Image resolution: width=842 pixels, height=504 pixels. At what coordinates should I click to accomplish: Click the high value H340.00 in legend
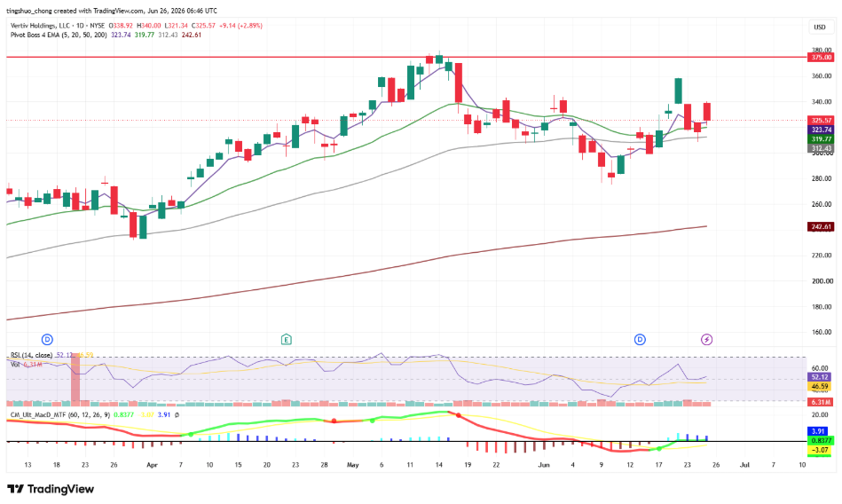coord(149,25)
